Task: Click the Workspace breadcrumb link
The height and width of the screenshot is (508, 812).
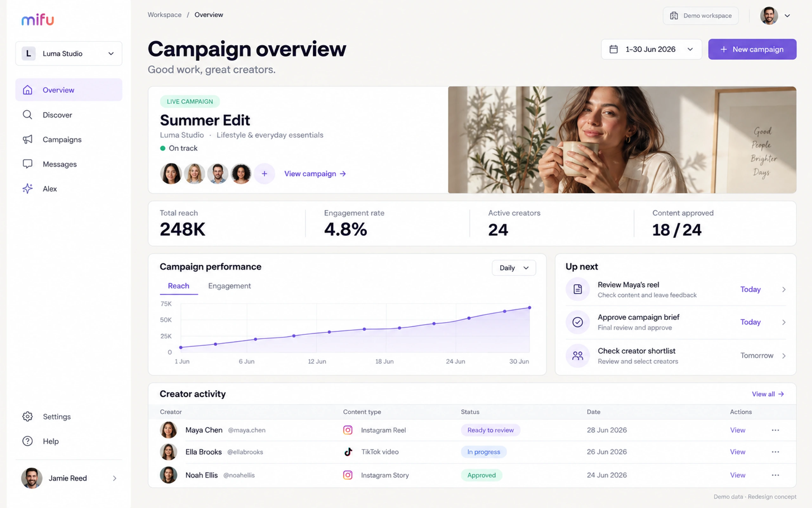Action: (164, 15)
